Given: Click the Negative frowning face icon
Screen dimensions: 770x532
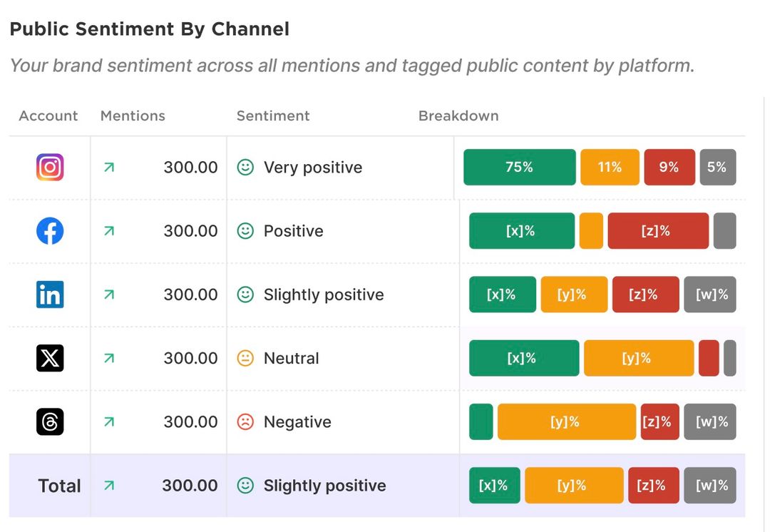Looking at the screenshot, I should 245,421.
